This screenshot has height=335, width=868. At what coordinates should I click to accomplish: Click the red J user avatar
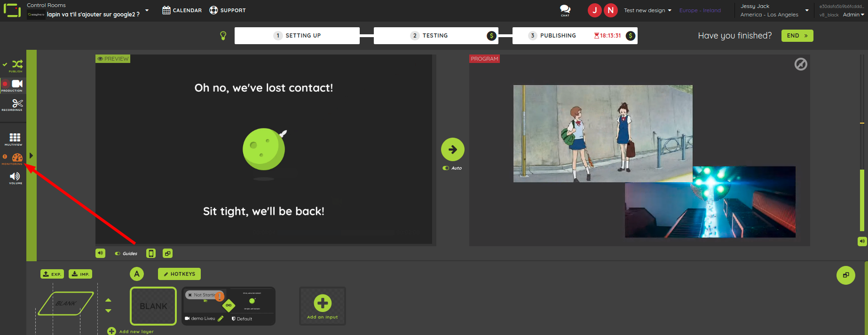click(595, 10)
